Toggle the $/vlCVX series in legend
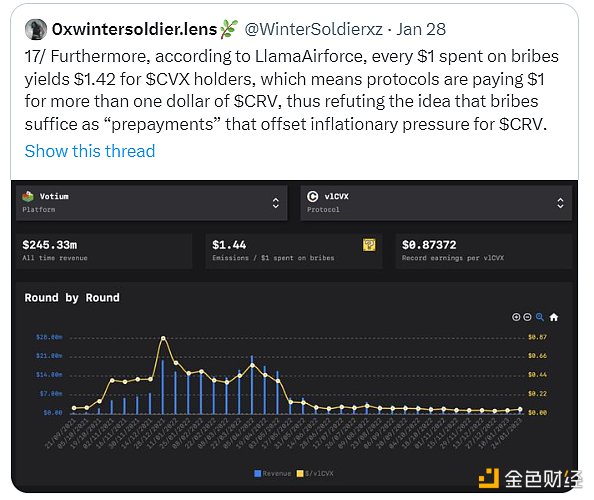Viewport: 594px width, 500px height. (x=315, y=473)
